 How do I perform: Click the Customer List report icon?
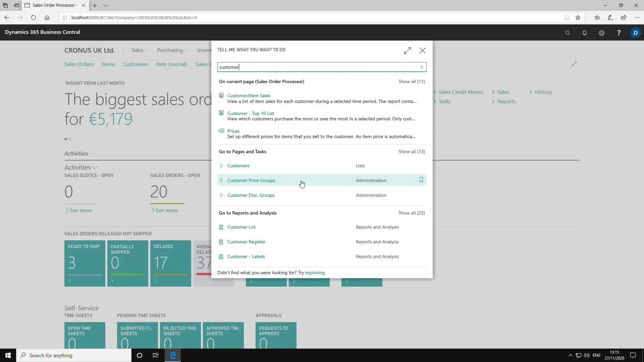coord(221,227)
